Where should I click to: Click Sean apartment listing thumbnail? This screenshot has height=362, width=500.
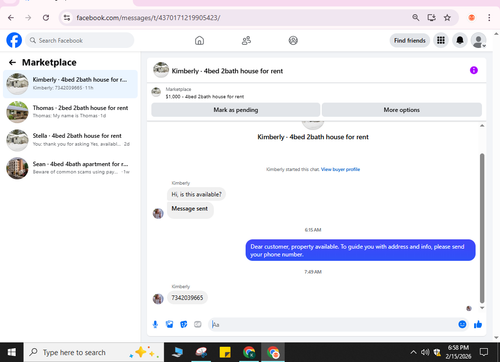pos(17,168)
